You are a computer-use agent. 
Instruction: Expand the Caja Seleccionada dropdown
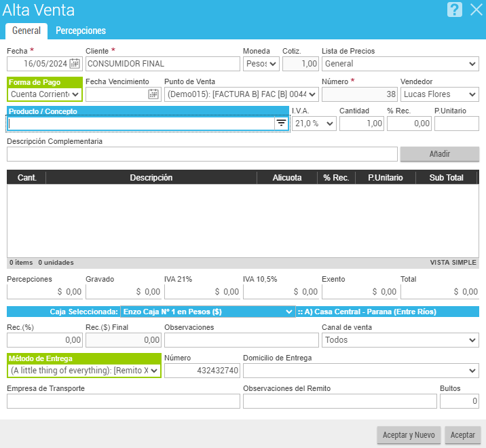(x=207, y=312)
